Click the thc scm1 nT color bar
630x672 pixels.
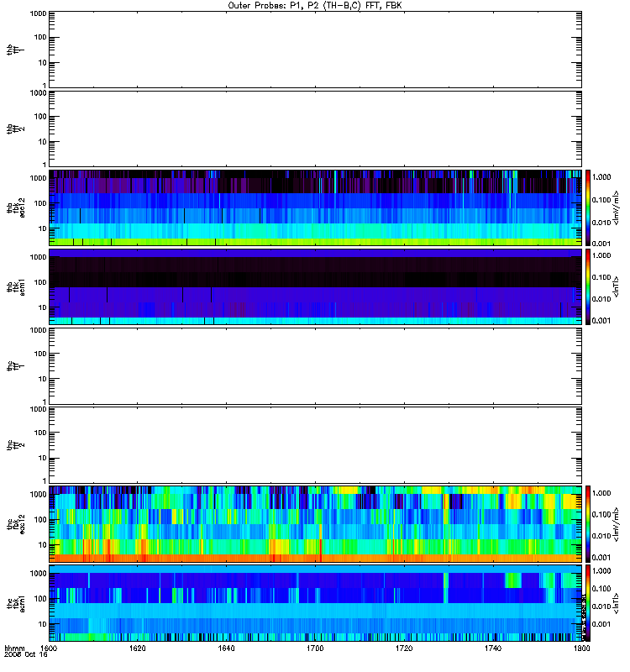coord(588,603)
